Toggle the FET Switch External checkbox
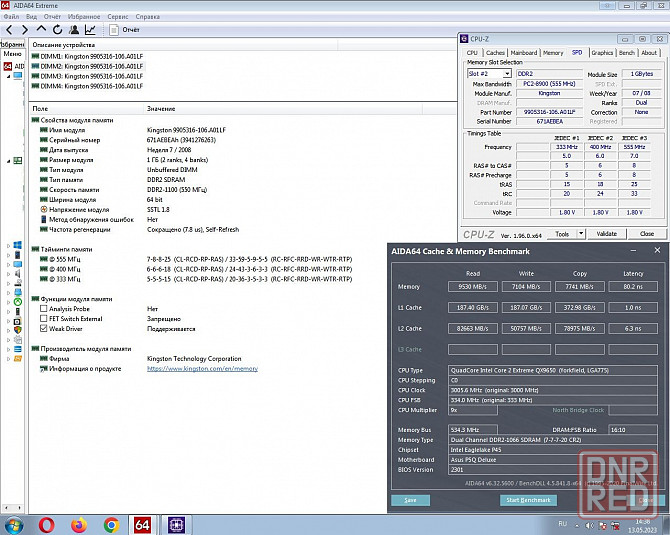Screen dimensions: 670x535 coord(44,318)
